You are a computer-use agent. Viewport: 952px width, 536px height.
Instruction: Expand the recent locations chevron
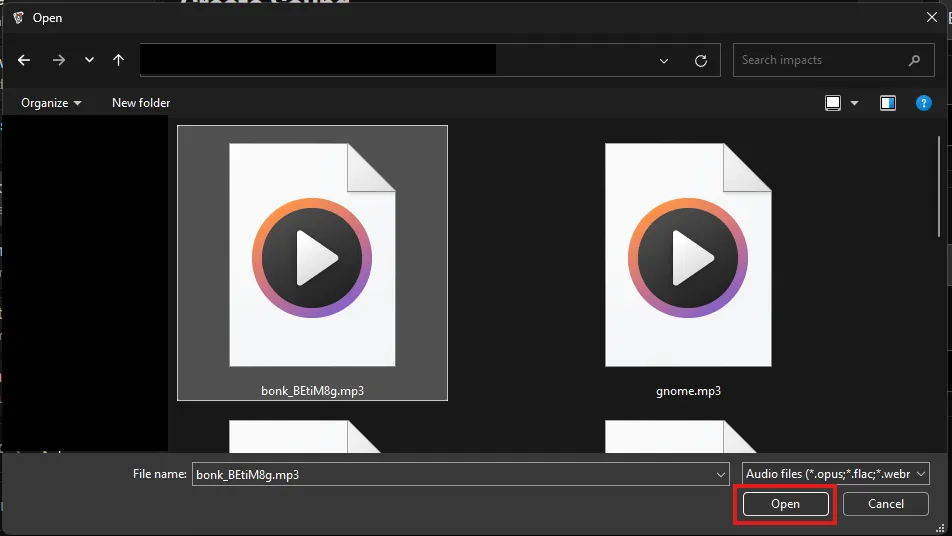pos(89,60)
